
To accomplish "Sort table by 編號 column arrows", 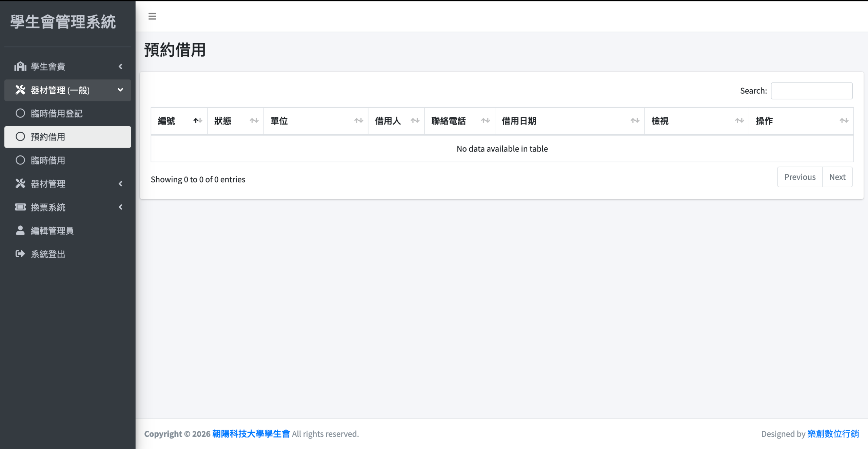I will 198,121.
